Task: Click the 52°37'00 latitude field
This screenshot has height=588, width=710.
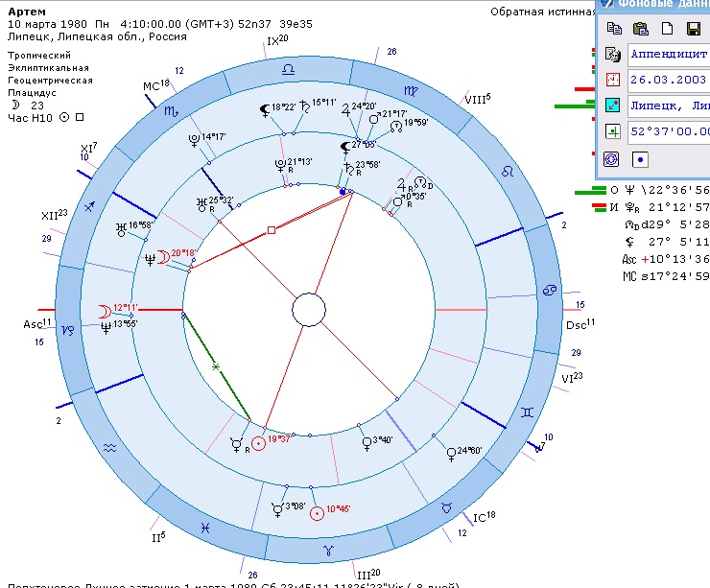Action: pyautogui.click(x=670, y=131)
